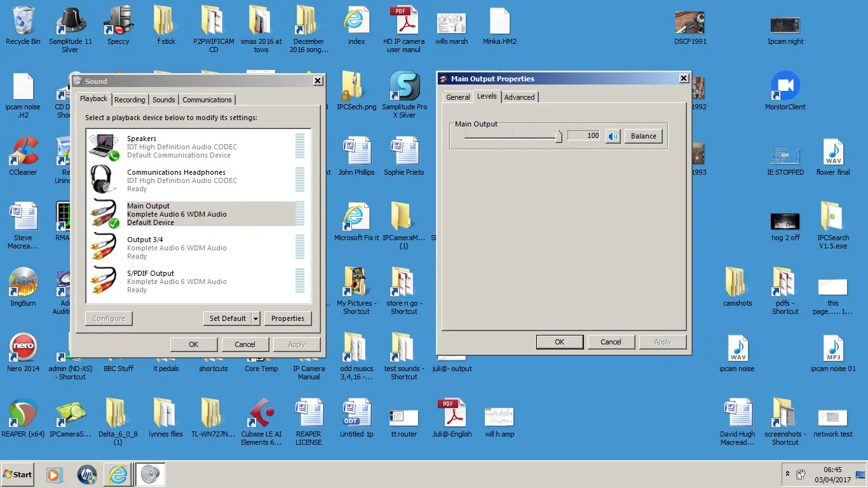Select the Output 3/4 device

click(x=191, y=248)
